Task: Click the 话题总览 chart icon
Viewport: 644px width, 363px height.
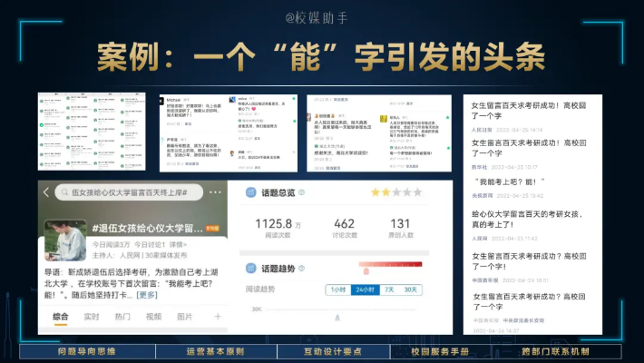Action: (251, 192)
